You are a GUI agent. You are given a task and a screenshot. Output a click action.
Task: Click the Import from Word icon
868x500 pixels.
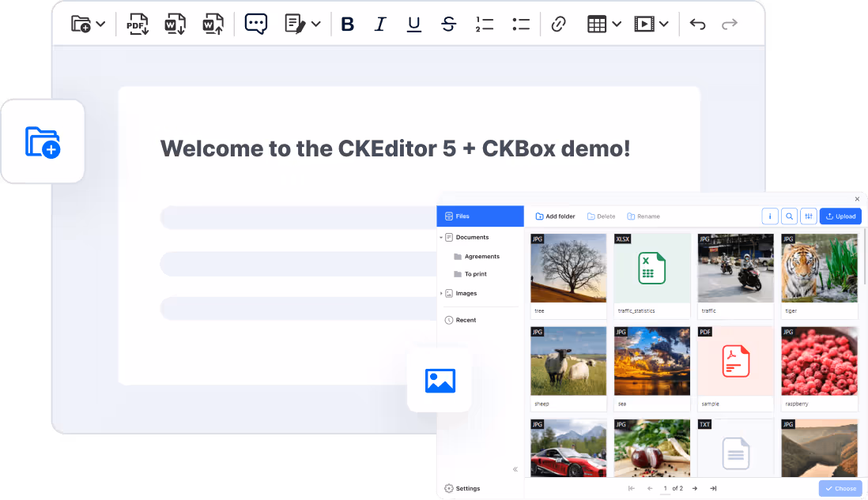[x=213, y=24]
